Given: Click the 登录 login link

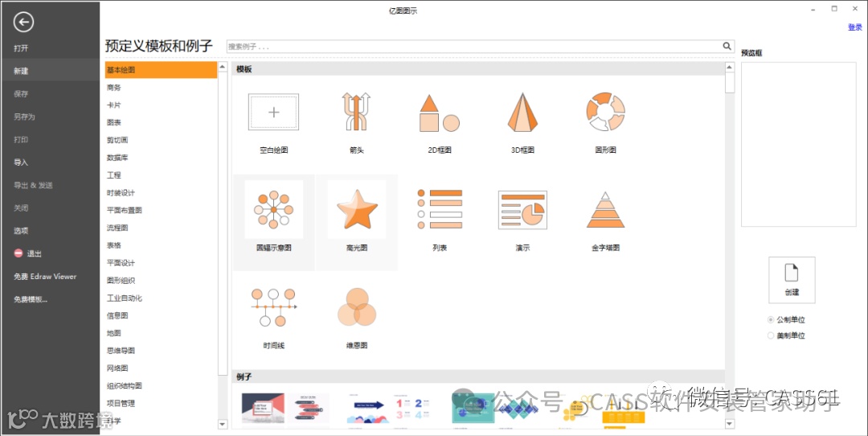Looking at the screenshot, I should pos(854,27).
